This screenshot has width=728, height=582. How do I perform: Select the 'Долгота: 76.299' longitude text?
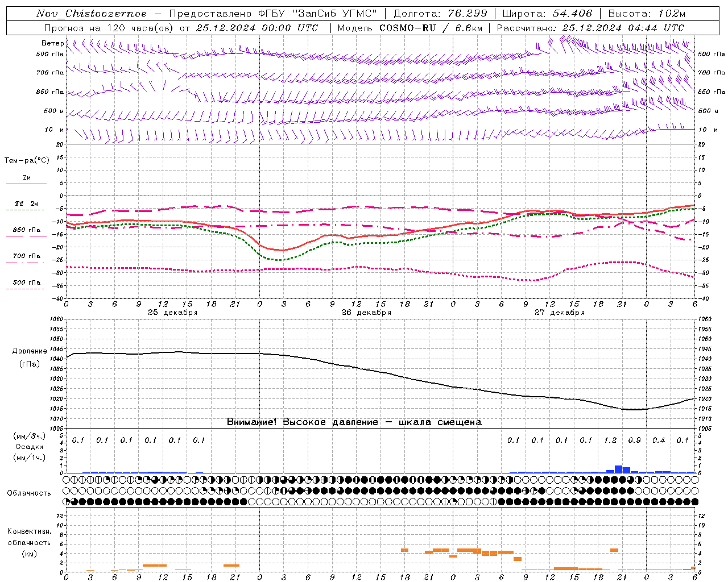tap(440, 14)
